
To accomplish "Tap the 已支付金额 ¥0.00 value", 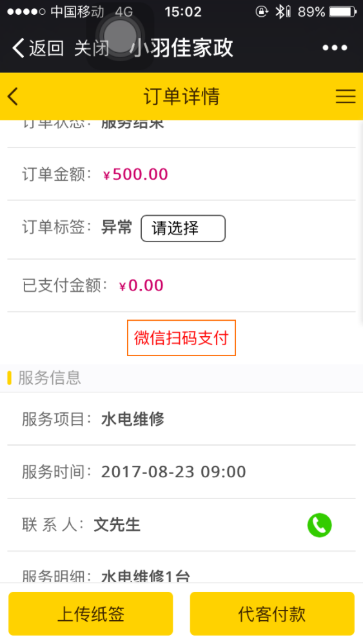I will pos(141,285).
